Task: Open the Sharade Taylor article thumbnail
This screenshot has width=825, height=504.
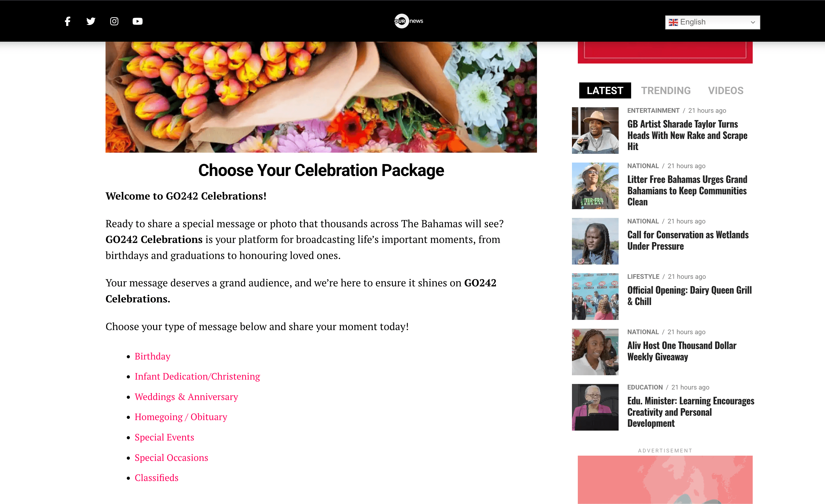Action: [x=595, y=131]
